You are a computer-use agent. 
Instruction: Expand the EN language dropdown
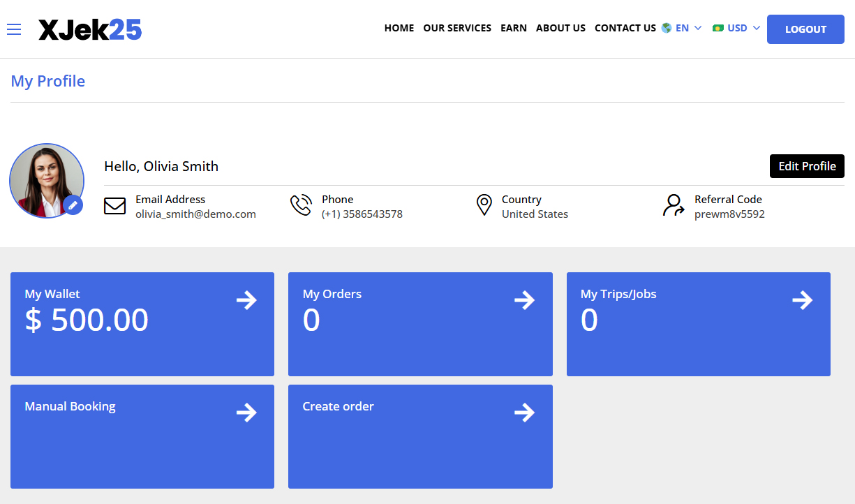click(x=682, y=29)
